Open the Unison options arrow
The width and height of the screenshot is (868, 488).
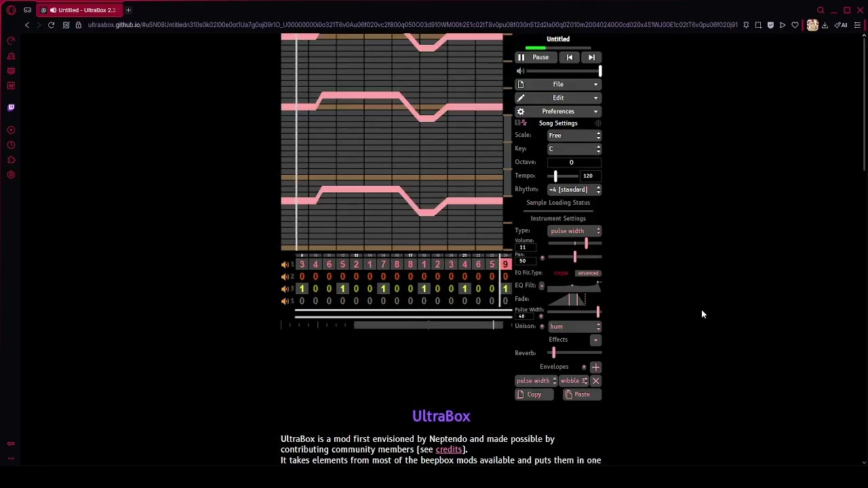click(541, 327)
